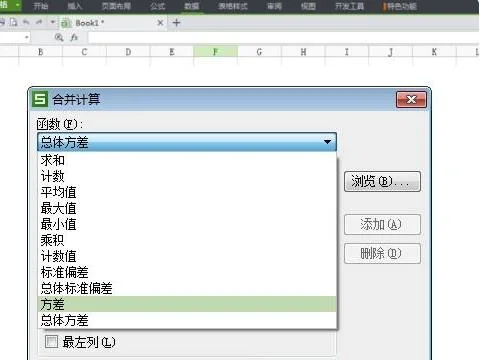Open the 特色功能 ribbon tab

tap(400, 6)
